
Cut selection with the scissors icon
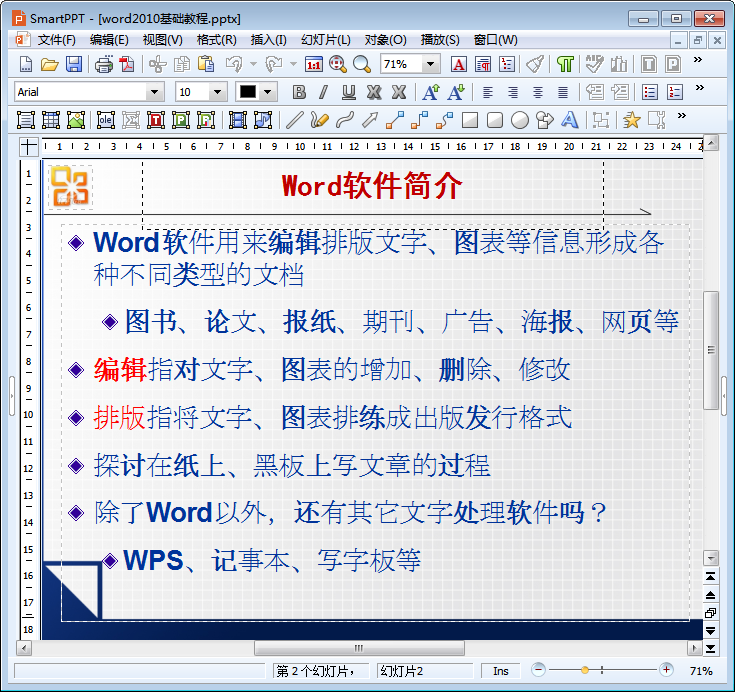click(158, 64)
